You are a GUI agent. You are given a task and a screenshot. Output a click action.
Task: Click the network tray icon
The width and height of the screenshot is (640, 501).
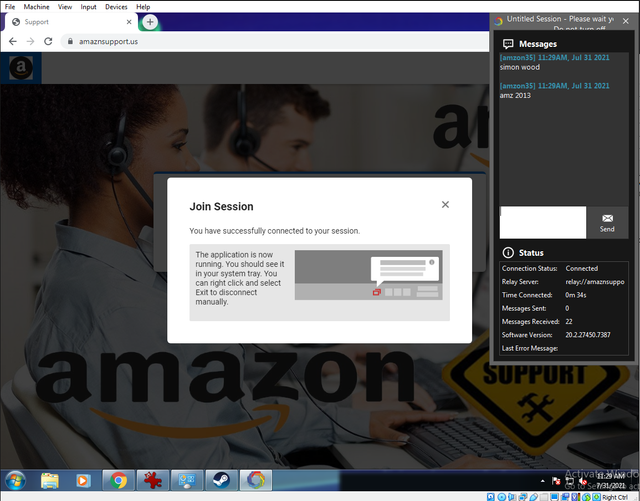[x=570, y=481]
